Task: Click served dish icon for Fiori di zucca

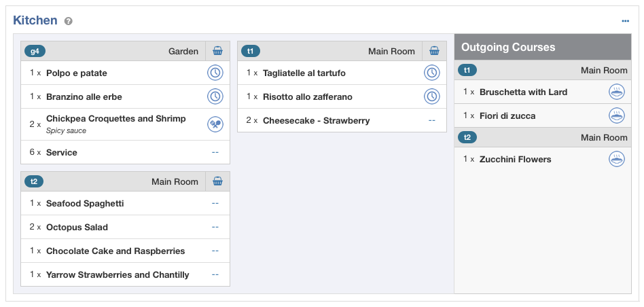Action: [616, 115]
